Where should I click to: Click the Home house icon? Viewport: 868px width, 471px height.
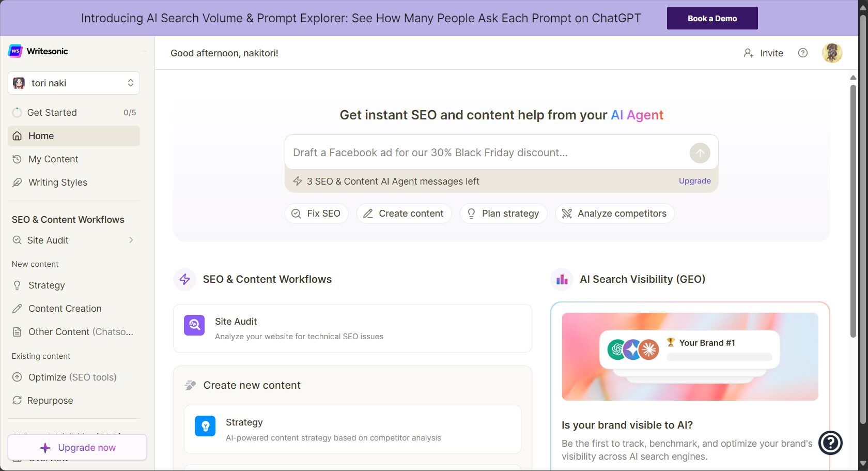(x=17, y=136)
